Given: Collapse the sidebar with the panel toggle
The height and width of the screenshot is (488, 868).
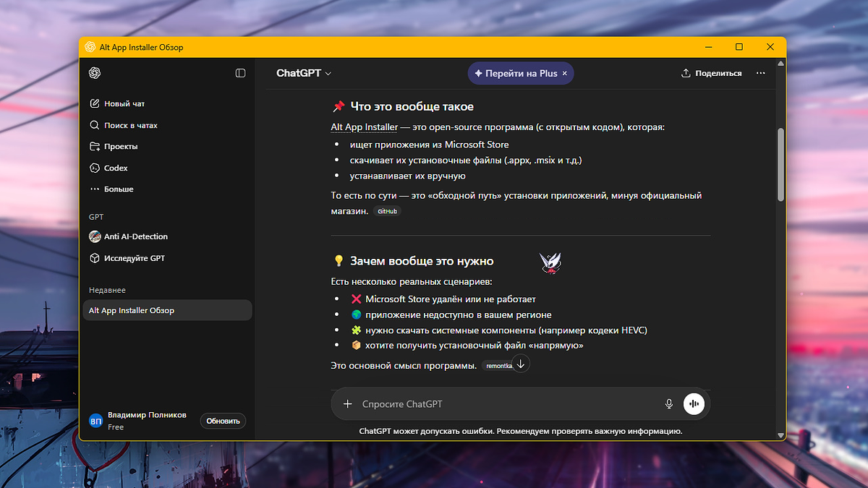Looking at the screenshot, I should (240, 73).
